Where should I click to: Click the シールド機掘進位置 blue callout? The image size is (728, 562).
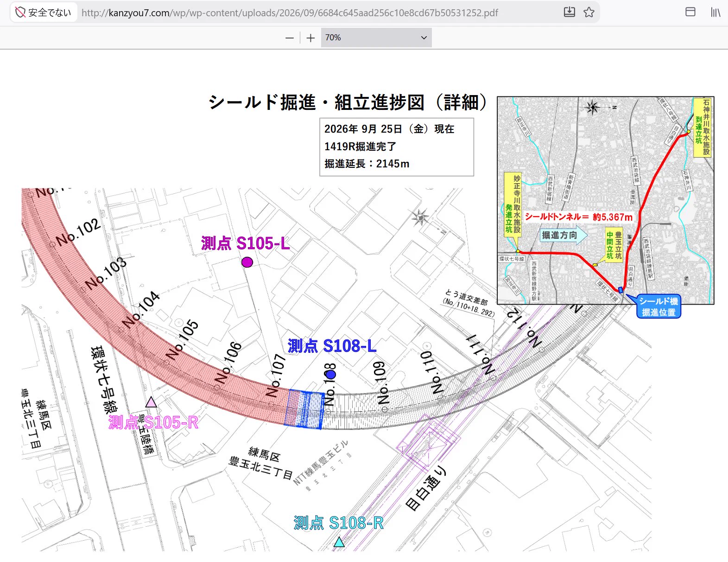click(x=658, y=307)
